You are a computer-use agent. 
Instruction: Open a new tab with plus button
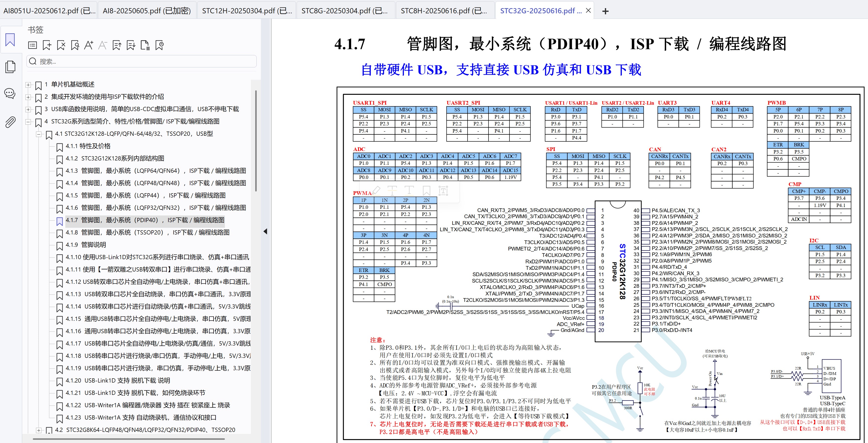pyautogui.click(x=606, y=11)
